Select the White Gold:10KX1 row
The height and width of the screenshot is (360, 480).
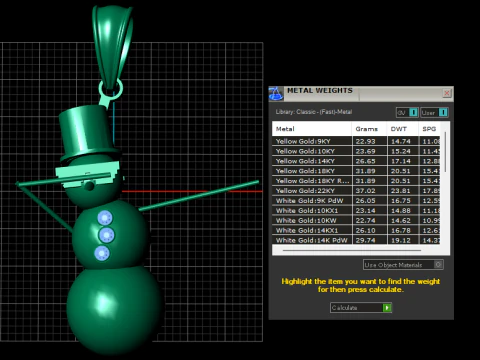(356, 211)
